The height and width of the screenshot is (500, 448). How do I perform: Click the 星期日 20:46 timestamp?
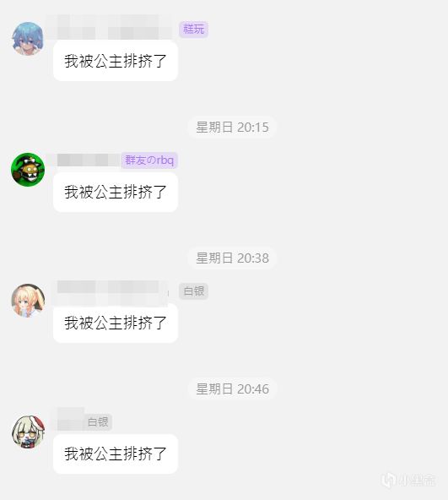(232, 389)
